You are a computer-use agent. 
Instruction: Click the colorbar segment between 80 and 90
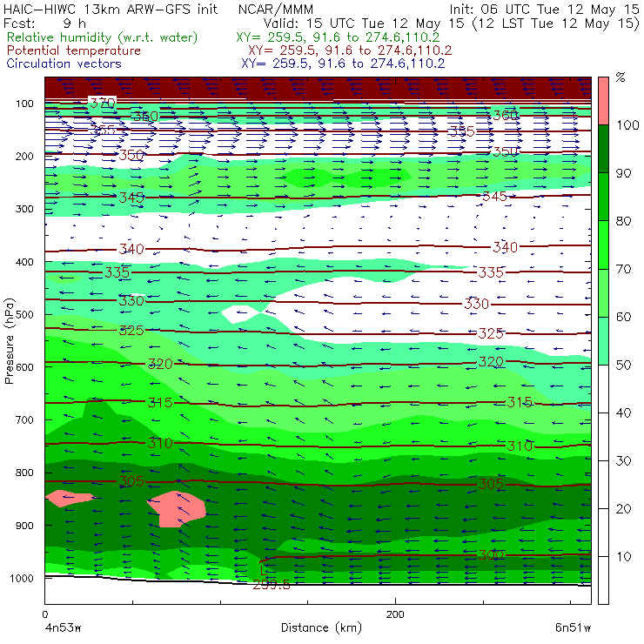(x=603, y=197)
